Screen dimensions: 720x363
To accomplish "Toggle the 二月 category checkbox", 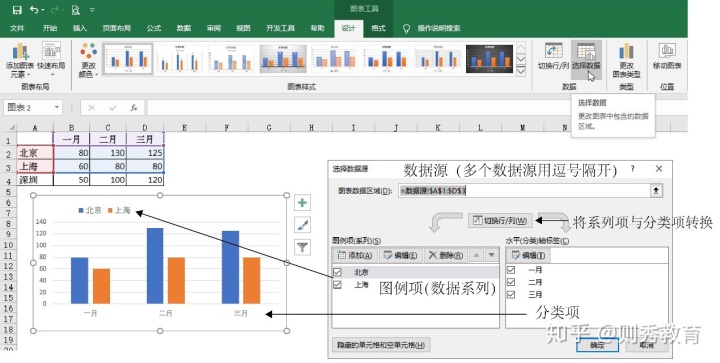I will 511,282.
